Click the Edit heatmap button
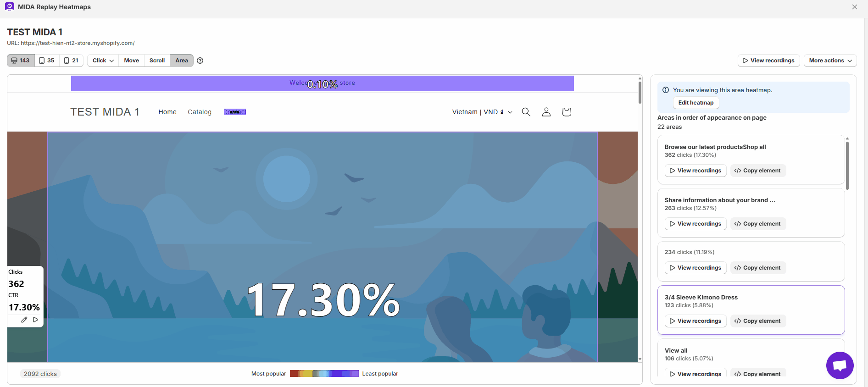868x387 pixels. tap(696, 103)
